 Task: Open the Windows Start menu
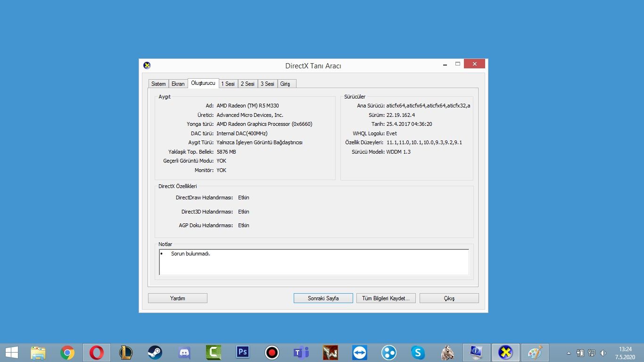point(11,352)
